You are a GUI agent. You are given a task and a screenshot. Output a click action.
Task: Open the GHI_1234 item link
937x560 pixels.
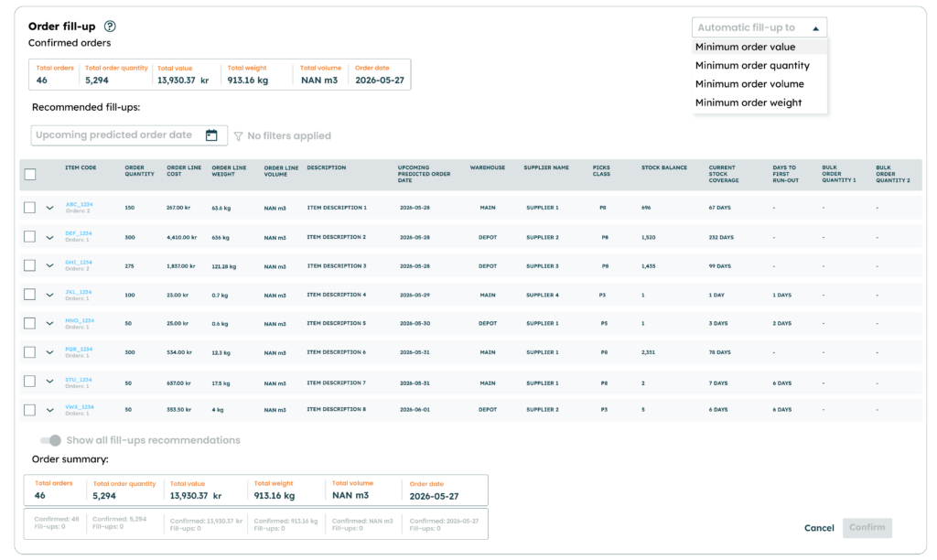(x=79, y=263)
